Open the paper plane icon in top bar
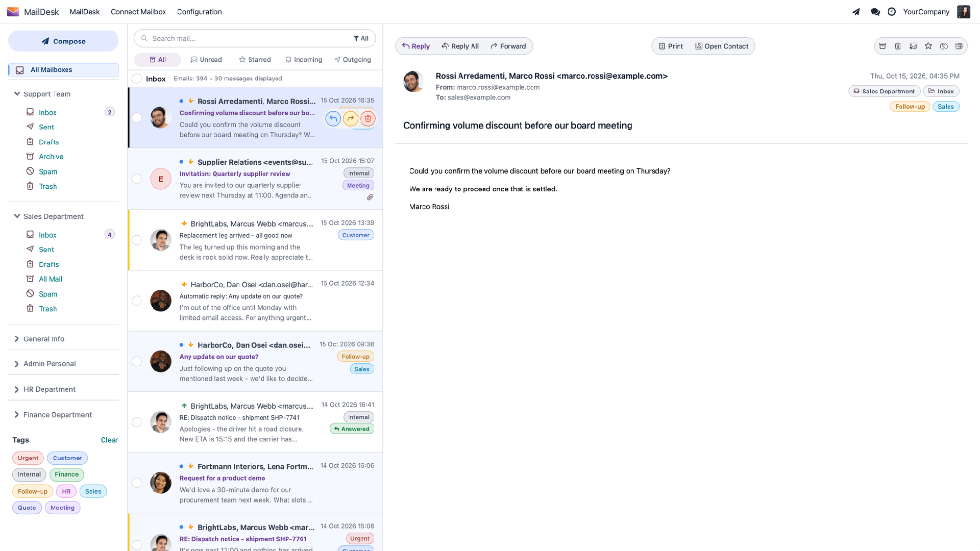 click(x=856, y=12)
